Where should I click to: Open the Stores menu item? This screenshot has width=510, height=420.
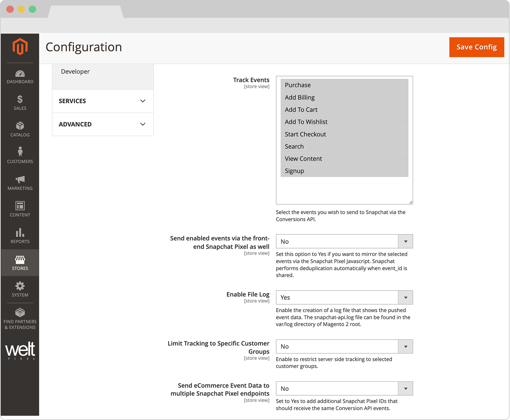(20, 263)
